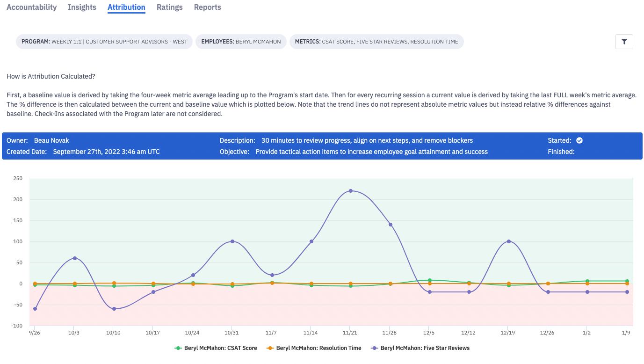Go to the Insights tab
This screenshot has height=364, width=644.
82,7
